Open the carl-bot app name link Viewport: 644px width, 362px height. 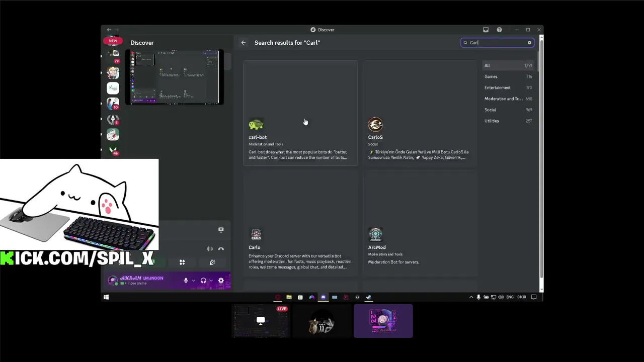[x=258, y=137]
